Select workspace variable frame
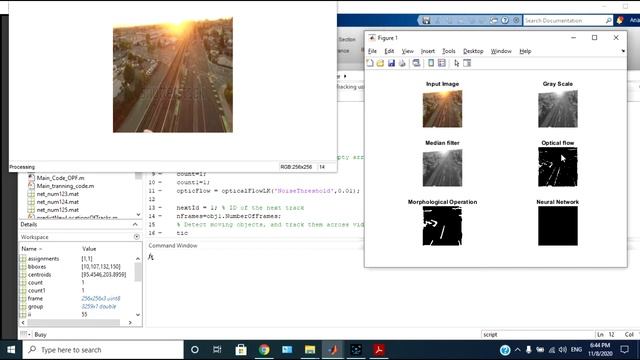 click(35, 298)
